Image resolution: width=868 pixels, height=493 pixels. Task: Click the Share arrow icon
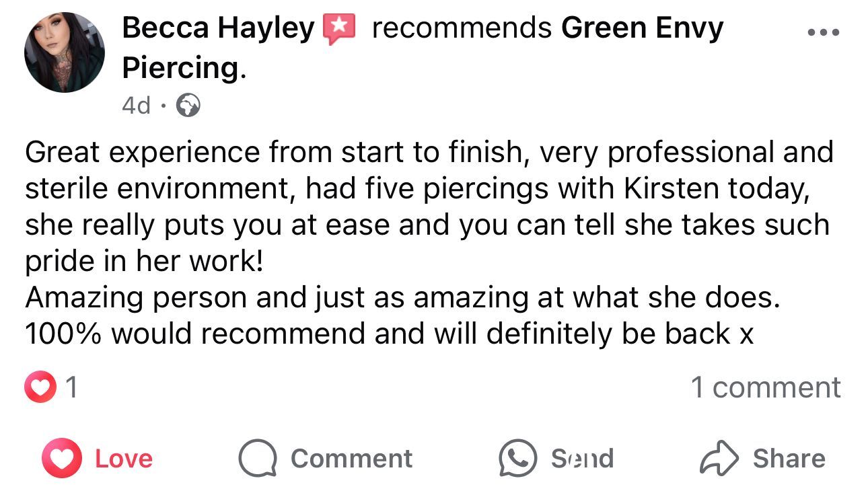pyautogui.click(x=719, y=459)
